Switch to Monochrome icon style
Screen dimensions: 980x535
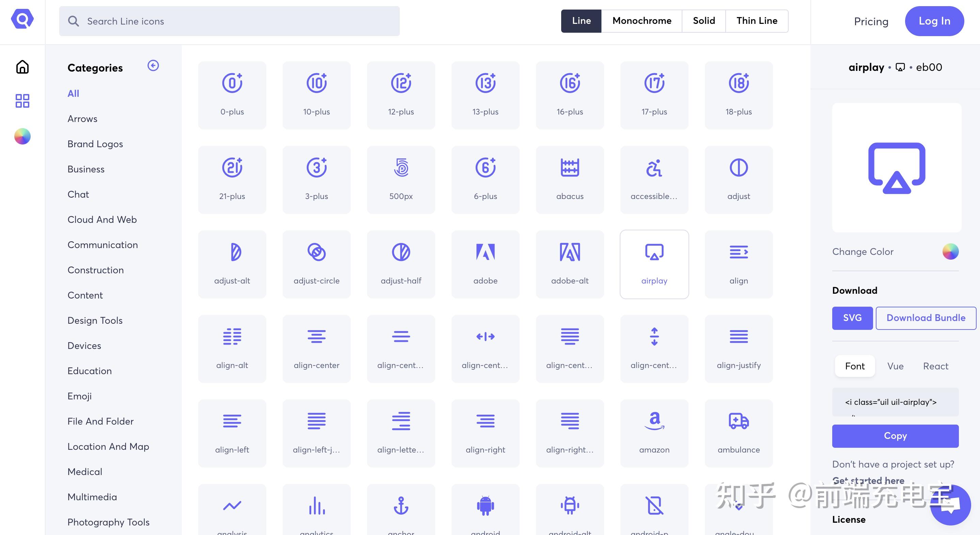(x=642, y=20)
